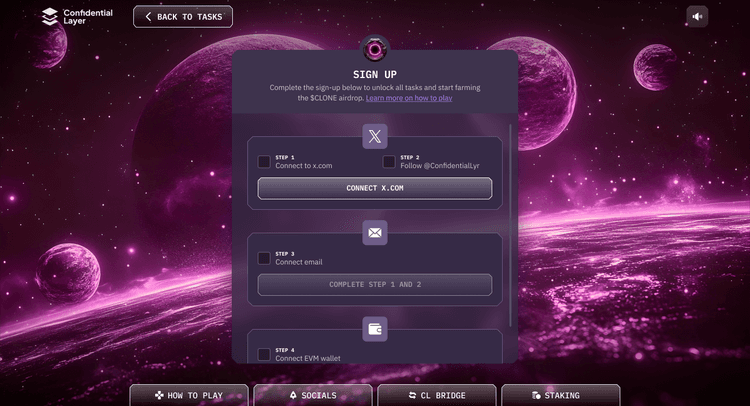The image size is (750, 406).
Task: Click the swap arrows icon in CL Bridge
Action: click(412, 395)
